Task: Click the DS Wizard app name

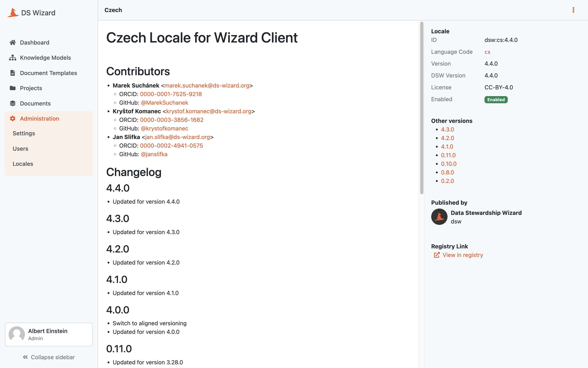Action: tap(38, 13)
